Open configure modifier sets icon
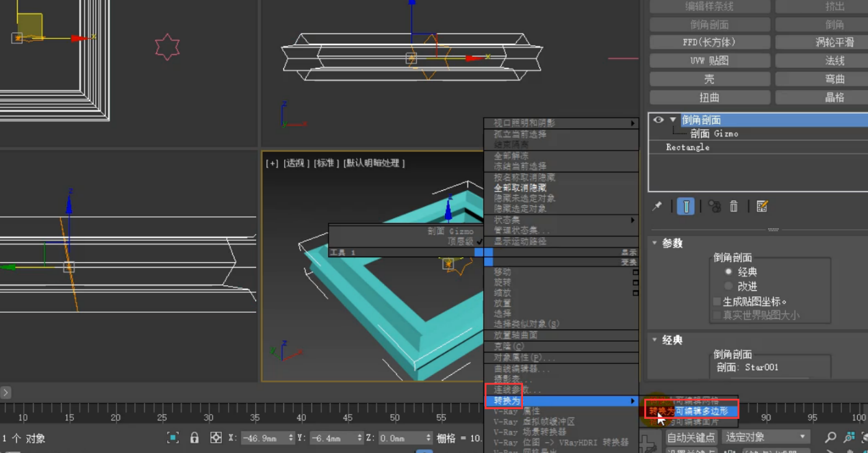 (762, 206)
